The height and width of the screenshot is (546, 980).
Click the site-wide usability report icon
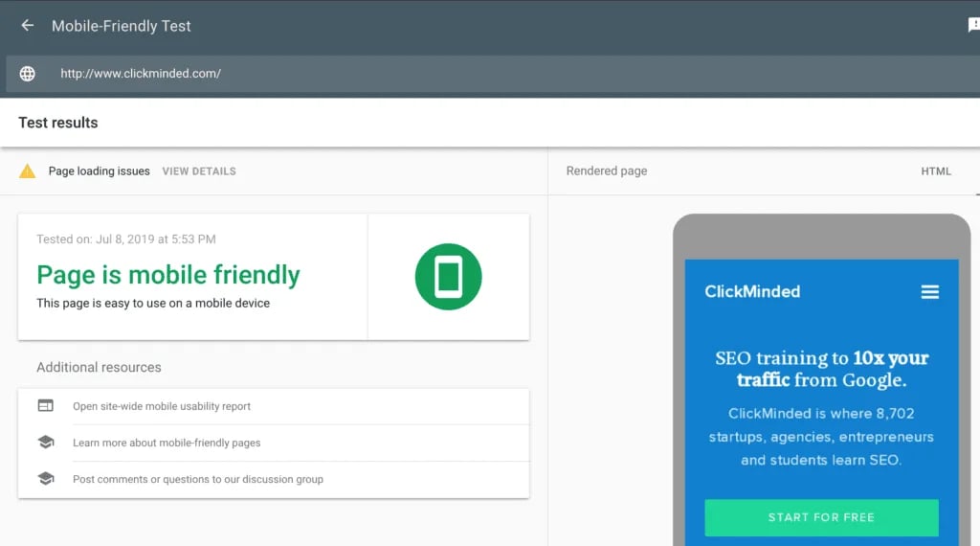click(x=46, y=406)
